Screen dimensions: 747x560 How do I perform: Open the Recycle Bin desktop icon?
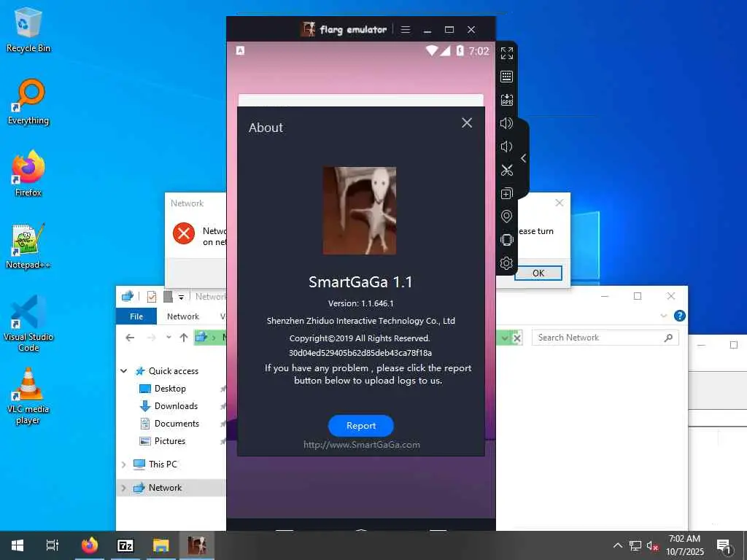(x=28, y=29)
